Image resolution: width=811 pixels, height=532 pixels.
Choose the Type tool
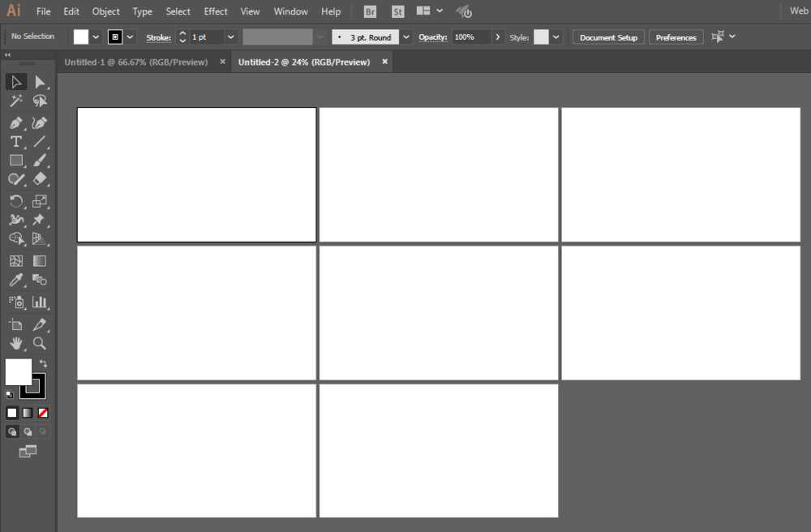15,142
